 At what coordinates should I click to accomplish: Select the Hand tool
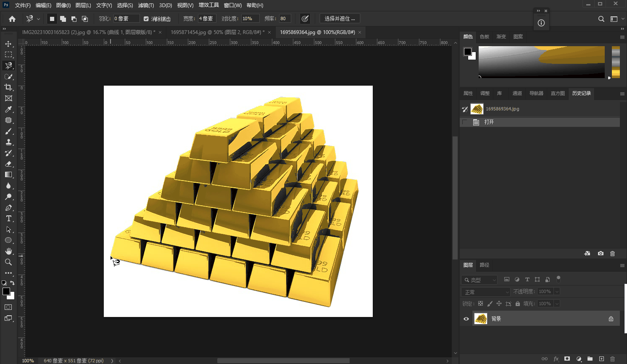click(x=8, y=251)
